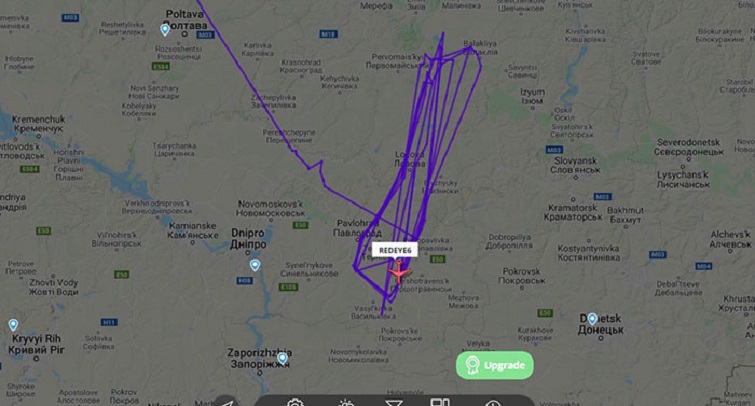Select the Donetsk airport pin
Image resolution: width=755 pixels, height=406 pixels.
[x=592, y=319]
